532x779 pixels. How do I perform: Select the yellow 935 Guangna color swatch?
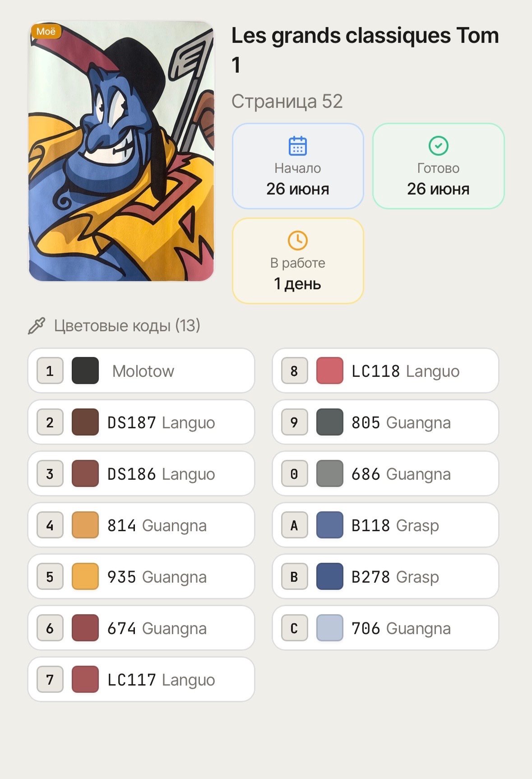click(x=85, y=576)
